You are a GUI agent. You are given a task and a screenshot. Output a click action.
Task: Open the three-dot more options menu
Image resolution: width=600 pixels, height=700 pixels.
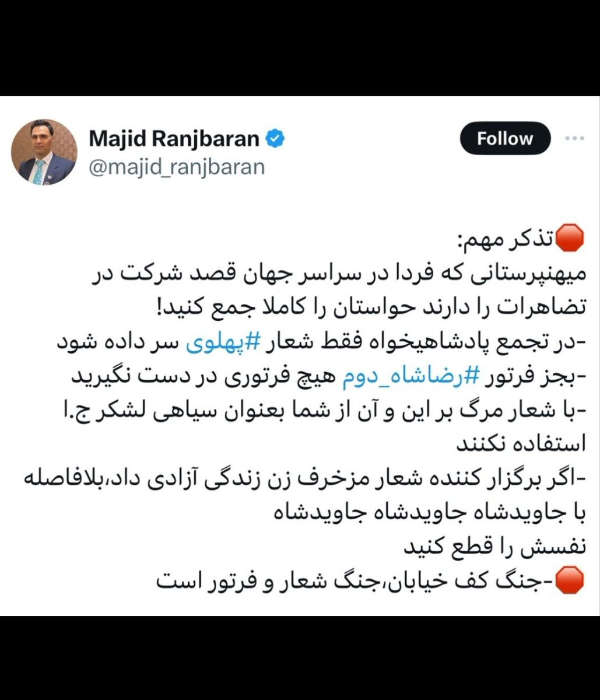tap(575, 138)
